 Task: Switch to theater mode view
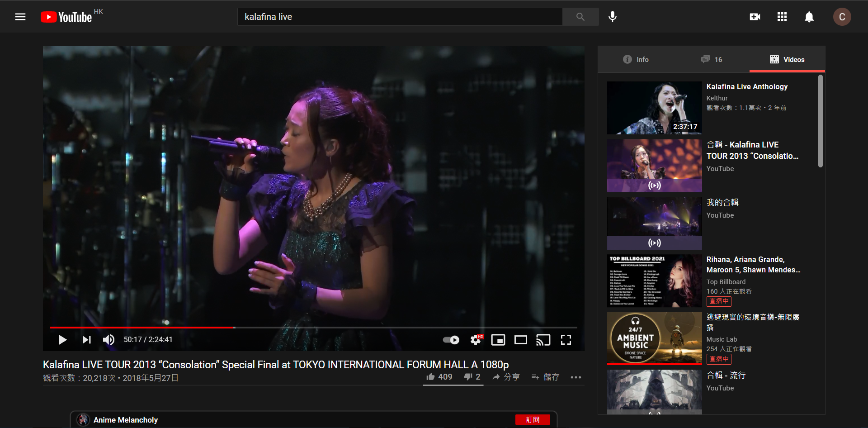click(x=520, y=340)
